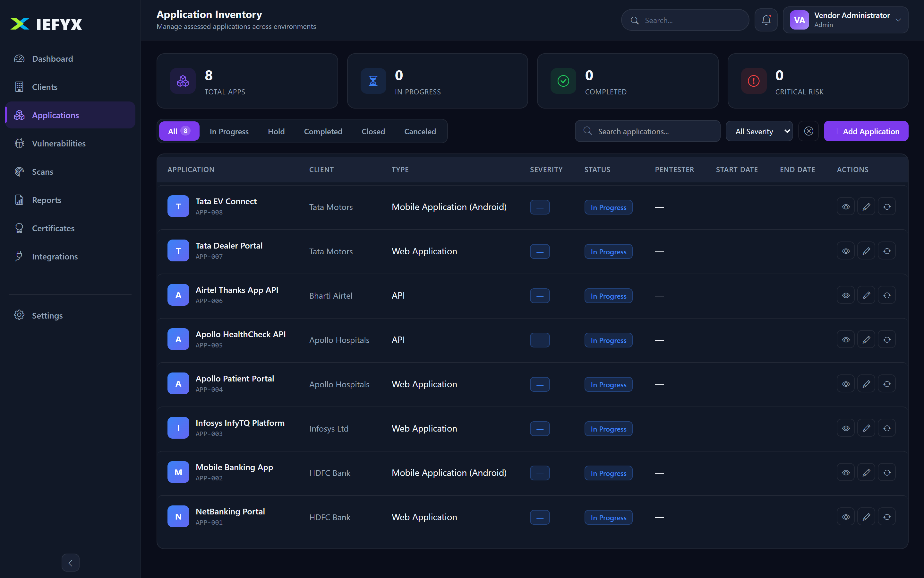
Task: Edit Mobile Banking App with pencil icon
Action: (866, 472)
